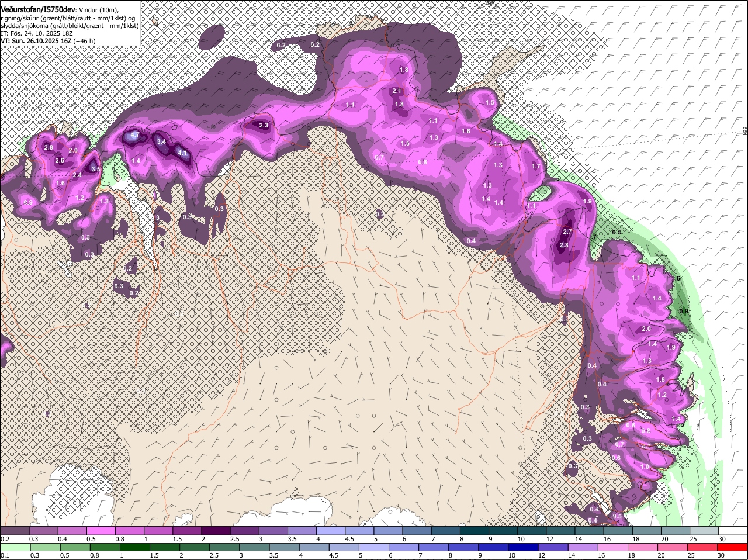Select the 3.4 value on the map
The height and width of the screenshot is (560, 748).
point(162,141)
